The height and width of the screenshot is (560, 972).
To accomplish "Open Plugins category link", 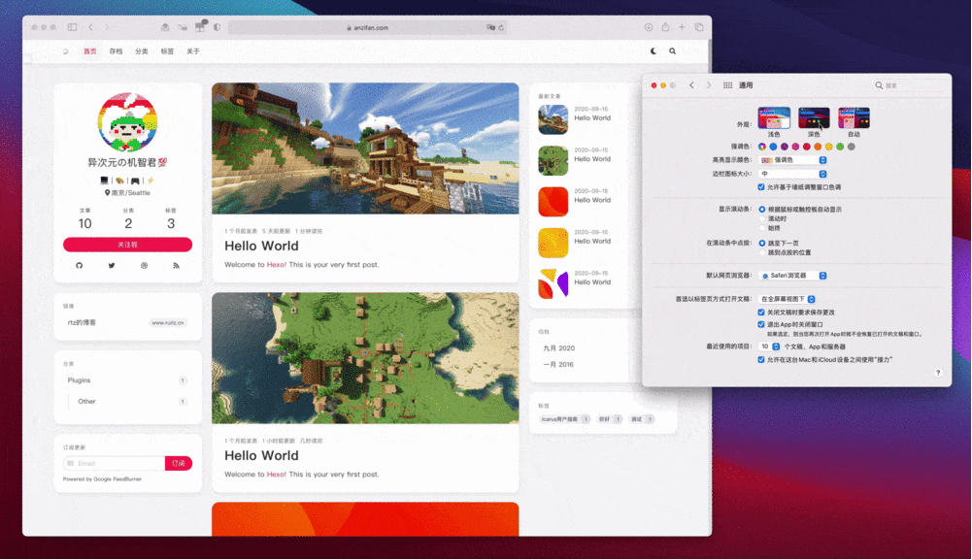I will click(x=80, y=380).
